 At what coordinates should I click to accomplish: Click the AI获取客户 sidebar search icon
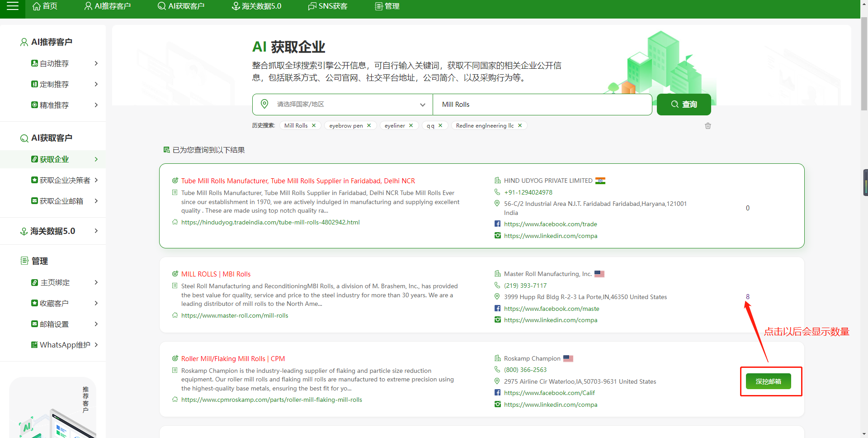[24, 138]
